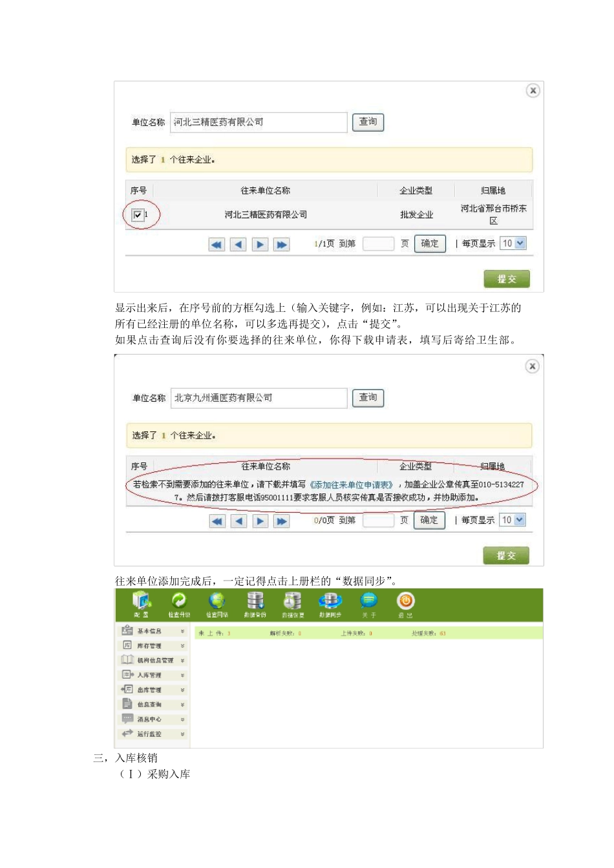
Task: Click the 信息查询 document icon
Action: click(127, 704)
